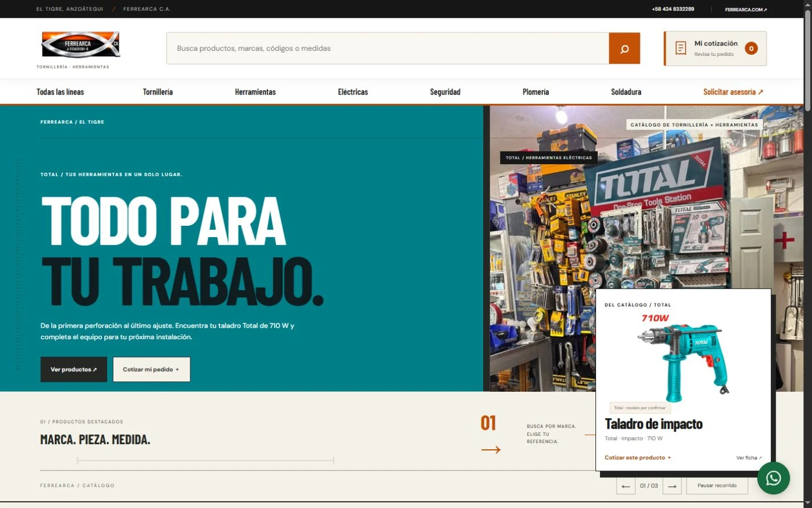The width and height of the screenshot is (812, 508).
Task: Click Cotizar mi pedido button
Action: pyautogui.click(x=152, y=369)
